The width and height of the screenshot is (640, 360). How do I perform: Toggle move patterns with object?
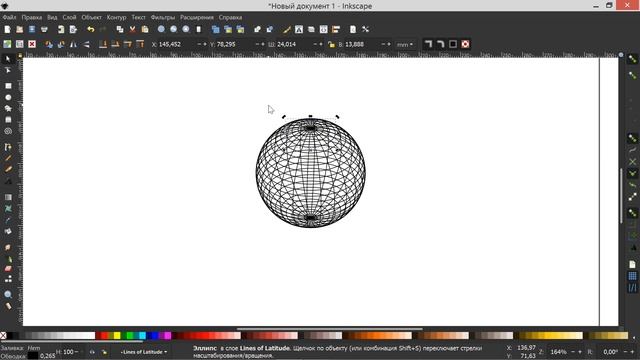pyautogui.click(x=465, y=44)
